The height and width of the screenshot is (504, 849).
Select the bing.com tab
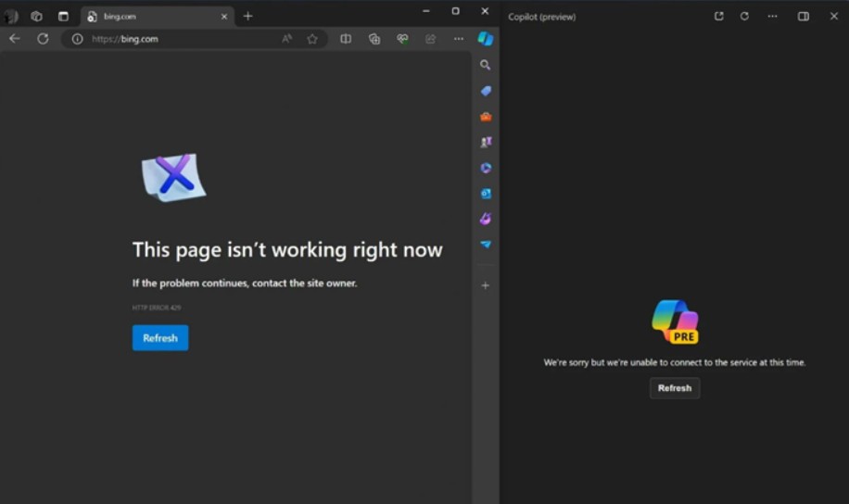[153, 16]
